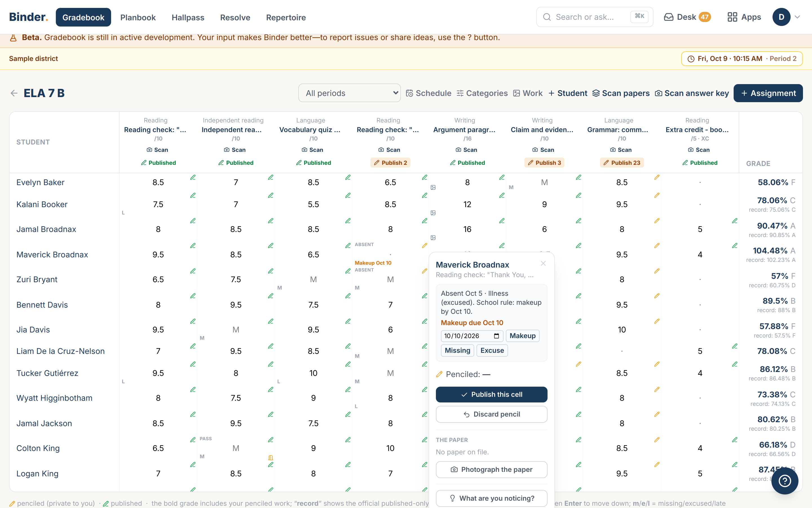Open the Schedule view
The width and height of the screenshot is (812, 508).
coord(429,93)
